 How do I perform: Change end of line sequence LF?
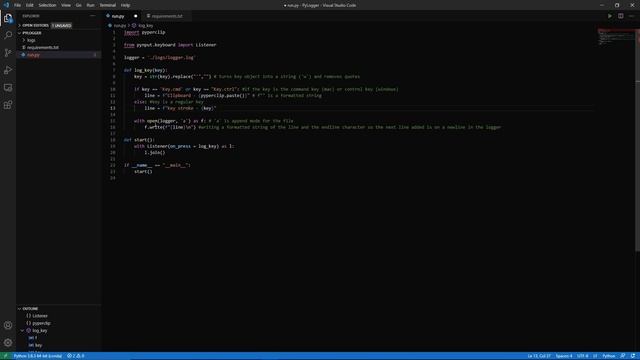point(595,356)
